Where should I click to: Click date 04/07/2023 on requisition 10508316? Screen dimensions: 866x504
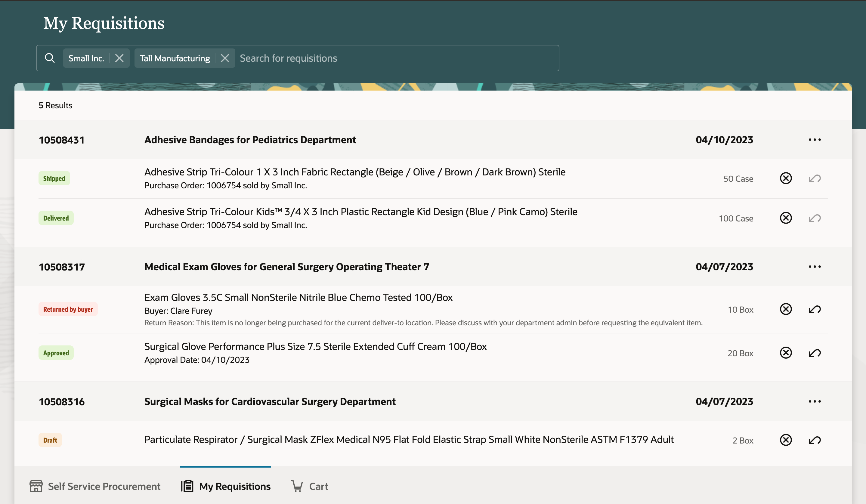pos(724,401)
